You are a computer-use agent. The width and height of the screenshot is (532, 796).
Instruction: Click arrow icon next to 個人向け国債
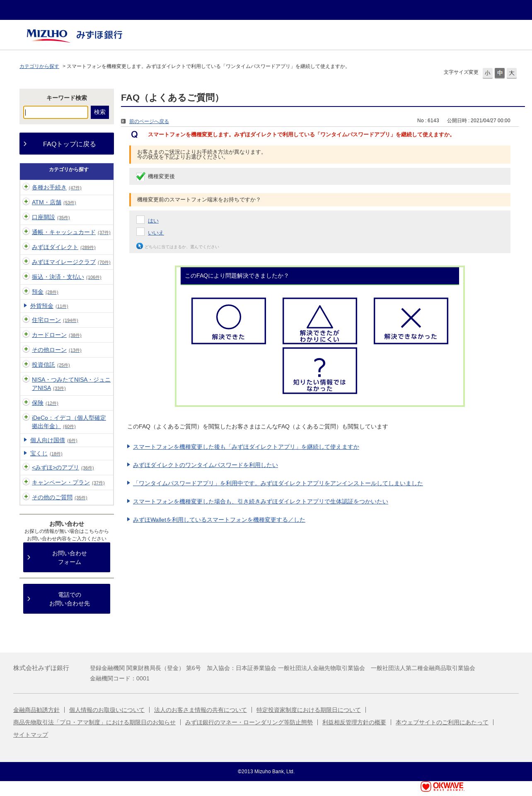(x=26, y=440)
